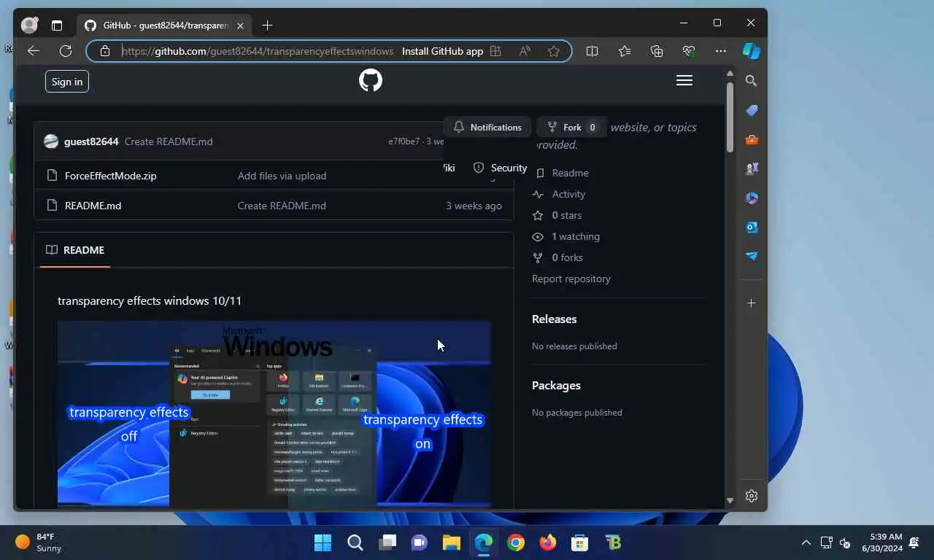Jump to Readme in About sidebar
Screen dimensions: 934x560
561,173
